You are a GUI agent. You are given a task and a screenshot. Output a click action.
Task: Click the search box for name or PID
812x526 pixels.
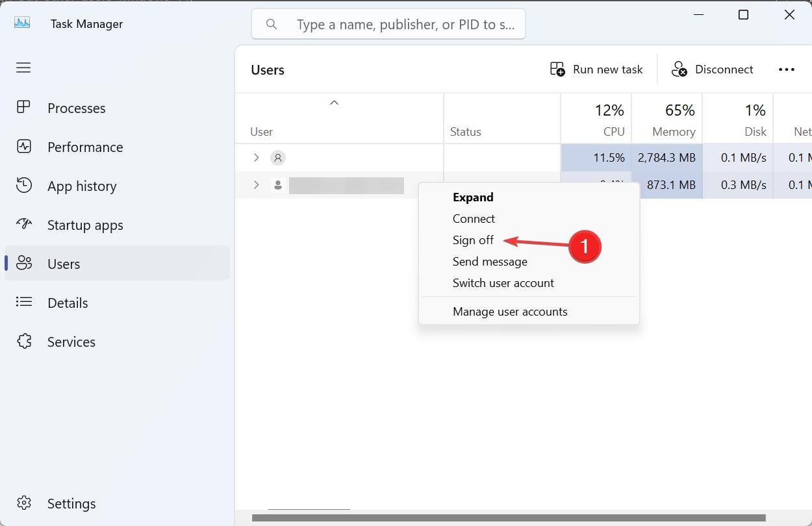point(388,24)
